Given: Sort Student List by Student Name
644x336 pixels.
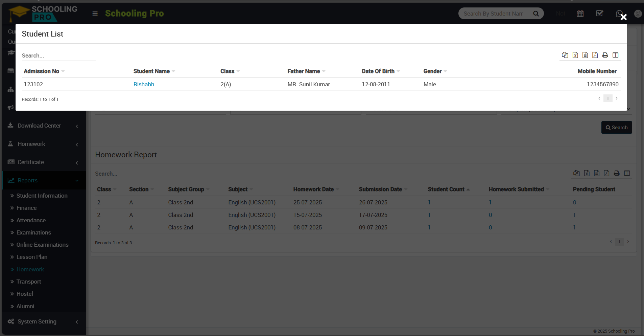Looking at the screenshot, I should 154,71.
